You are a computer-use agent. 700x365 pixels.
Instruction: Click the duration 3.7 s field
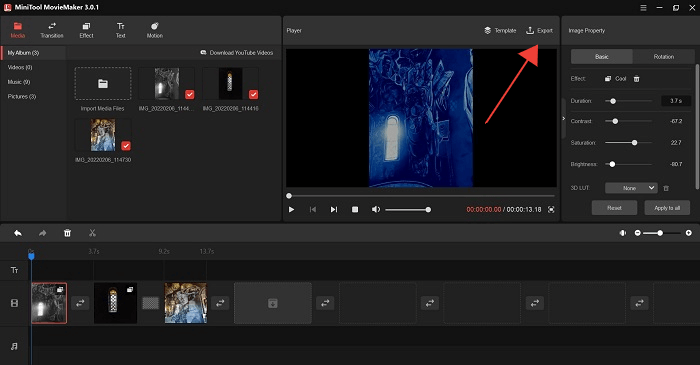(676, 101)
